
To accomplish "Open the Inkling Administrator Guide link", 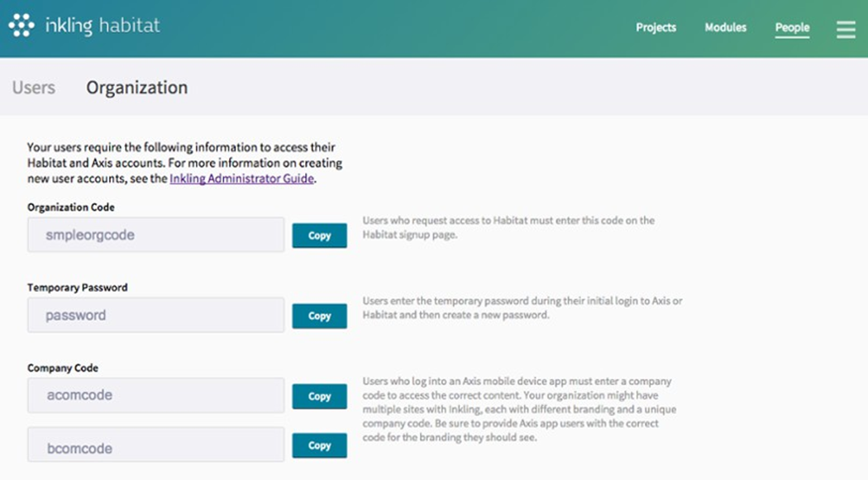I will click(x=241, y=178).
